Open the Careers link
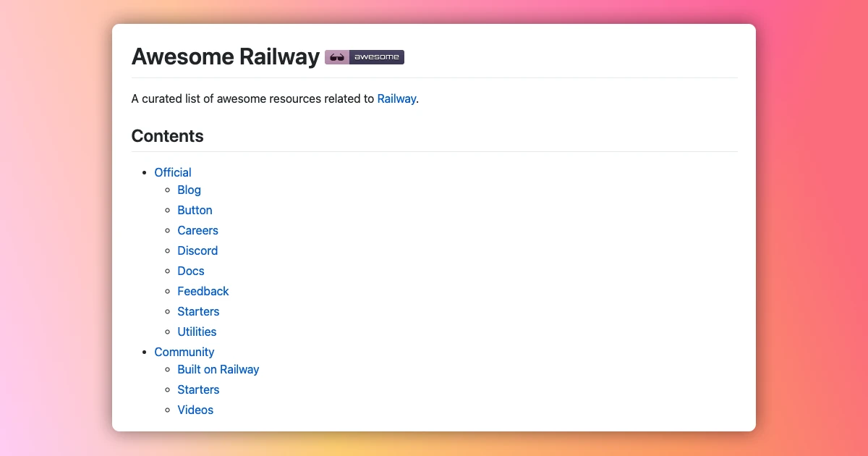 [198, 230]
